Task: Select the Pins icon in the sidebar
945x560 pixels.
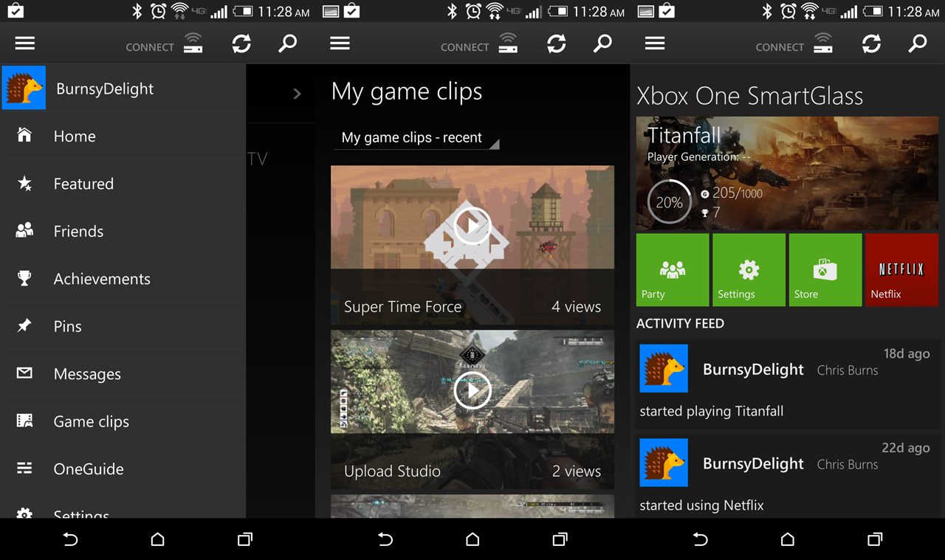Action: click(x=24, y=326)
